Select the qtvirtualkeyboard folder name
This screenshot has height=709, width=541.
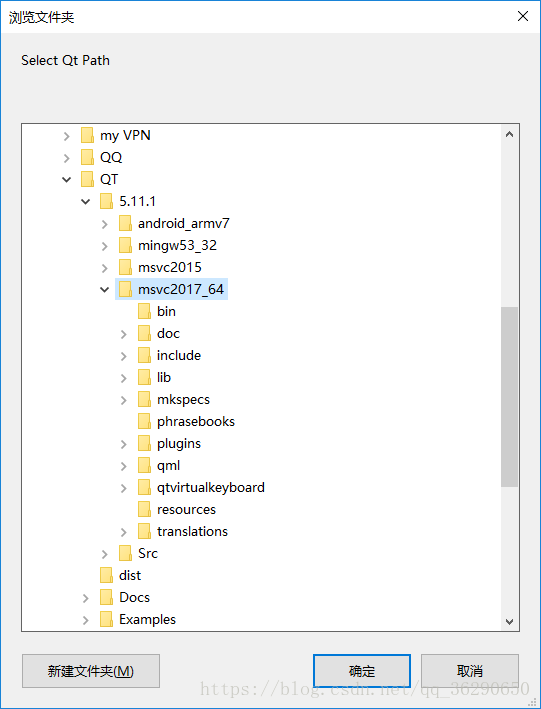pos(211,487)
